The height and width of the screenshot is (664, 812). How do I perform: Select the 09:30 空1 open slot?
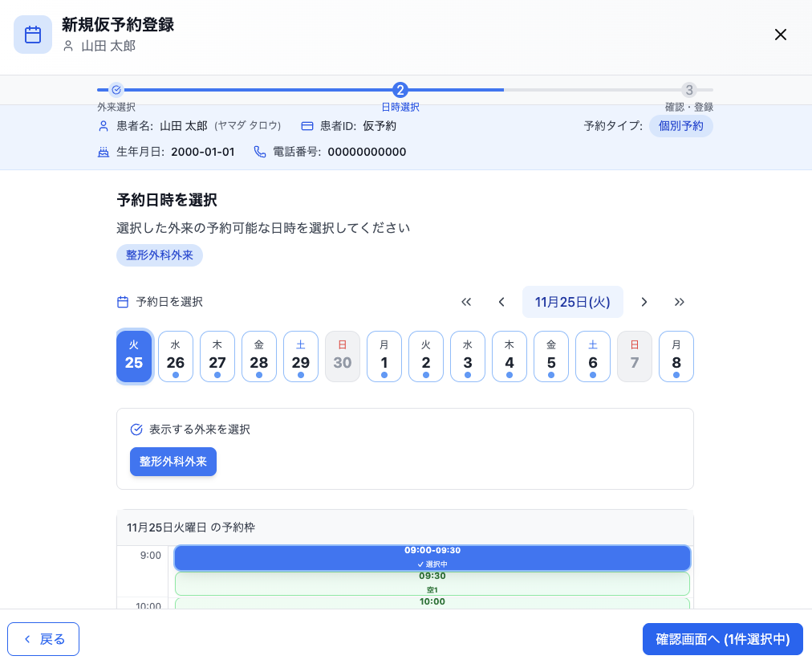tap(432, 584)
